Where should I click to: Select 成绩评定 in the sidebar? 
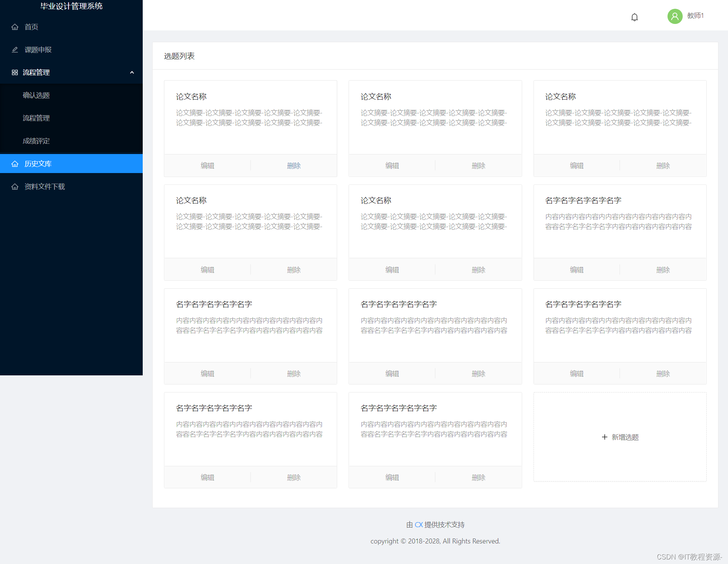click(36, 141)
